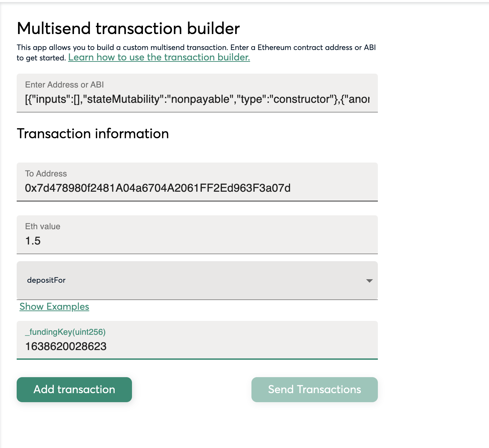Image resolution: width=489 pixels, height=448 pixels.
Task: Open the depositFor function selector
Action: [x=197, y=280]
